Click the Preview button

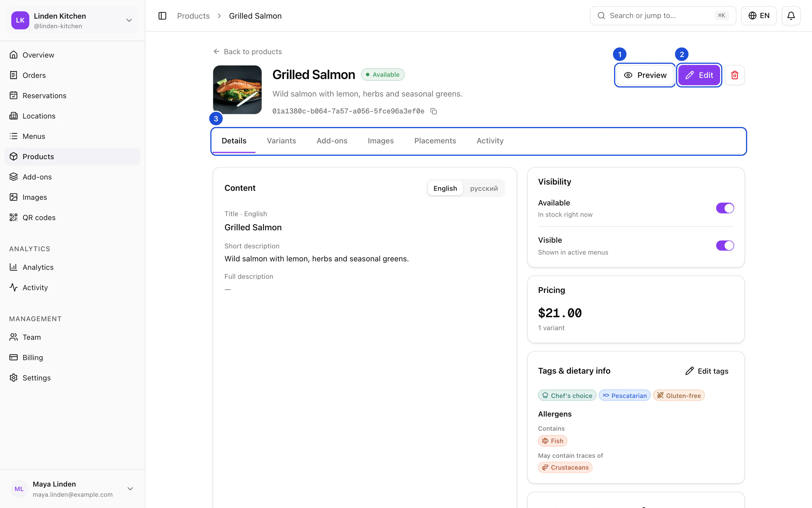tap(645, 75)
